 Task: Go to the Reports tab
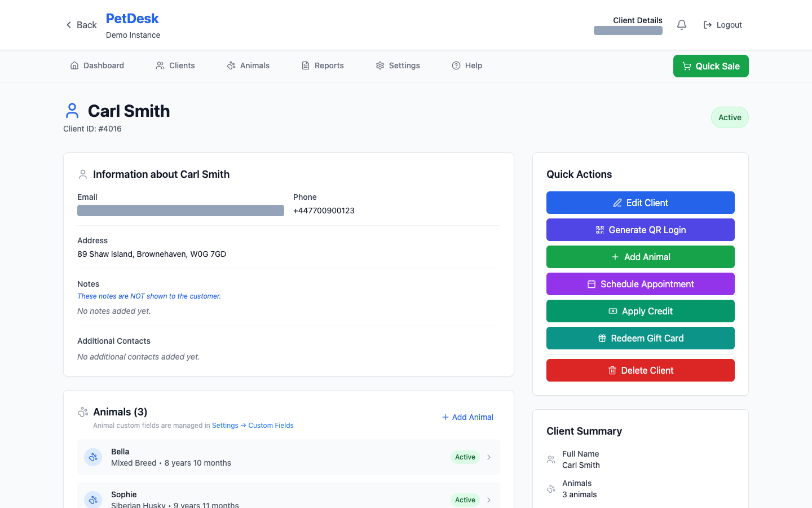point(323,65)
